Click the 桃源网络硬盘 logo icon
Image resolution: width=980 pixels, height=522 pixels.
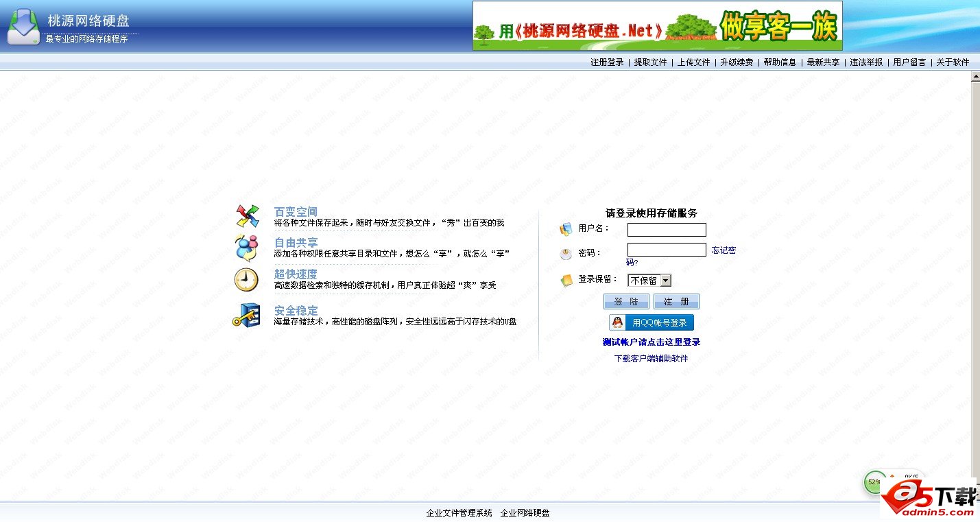(x=23, y=27)
